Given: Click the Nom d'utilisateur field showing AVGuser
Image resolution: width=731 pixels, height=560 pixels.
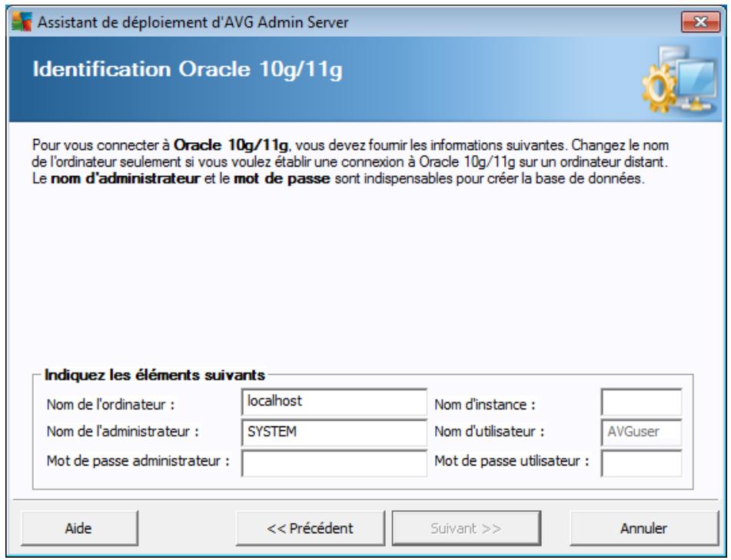Looking at the screenshot, I should (642, 432).
